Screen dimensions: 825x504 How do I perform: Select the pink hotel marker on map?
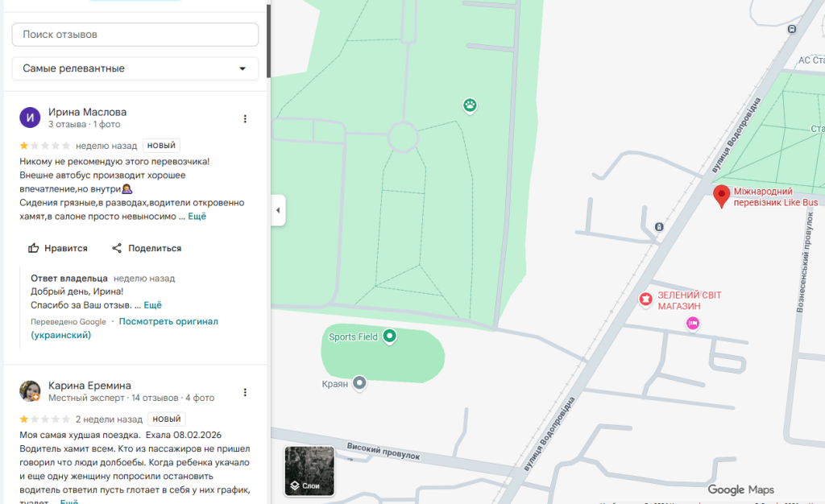click(693, 323)
